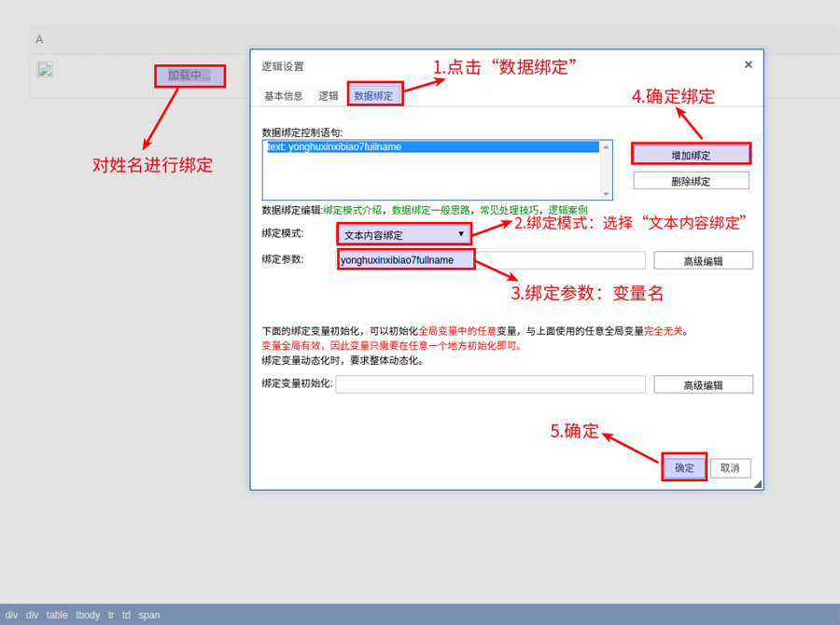This screenshot has height=625, width=840.
Task: Open the 常见处理技巧 link
Action: pyautogui.click(x=509, y=210)
